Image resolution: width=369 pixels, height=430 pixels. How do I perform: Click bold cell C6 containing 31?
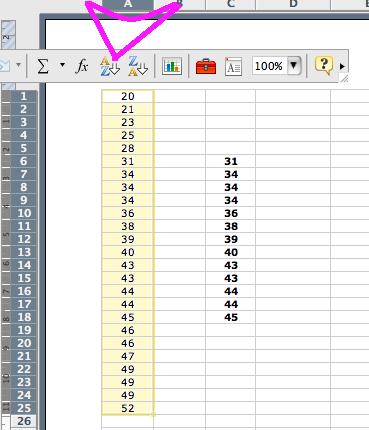coord(231,161)
